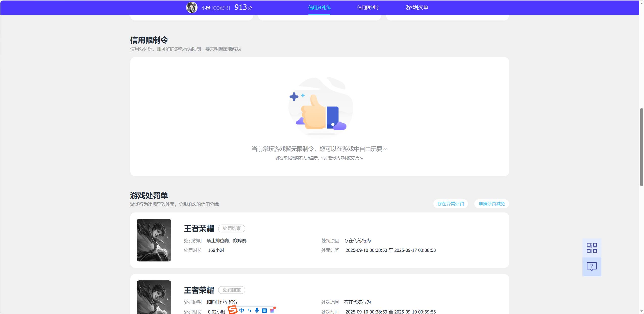644x314 pixels.
Task: Switch to the 游戏处罚单 tab
Action: (417, 8)
